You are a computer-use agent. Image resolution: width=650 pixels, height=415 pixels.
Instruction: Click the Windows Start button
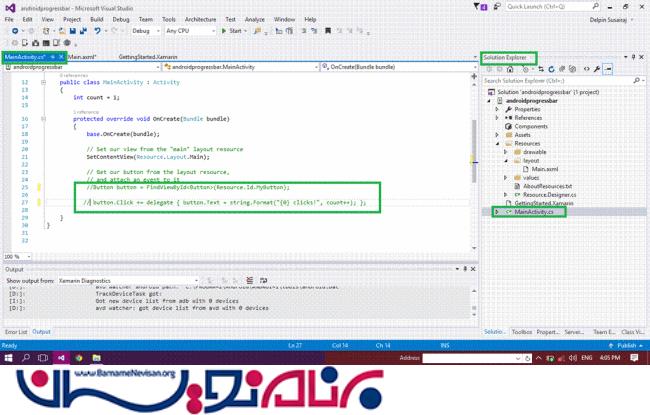click(9, 357)
